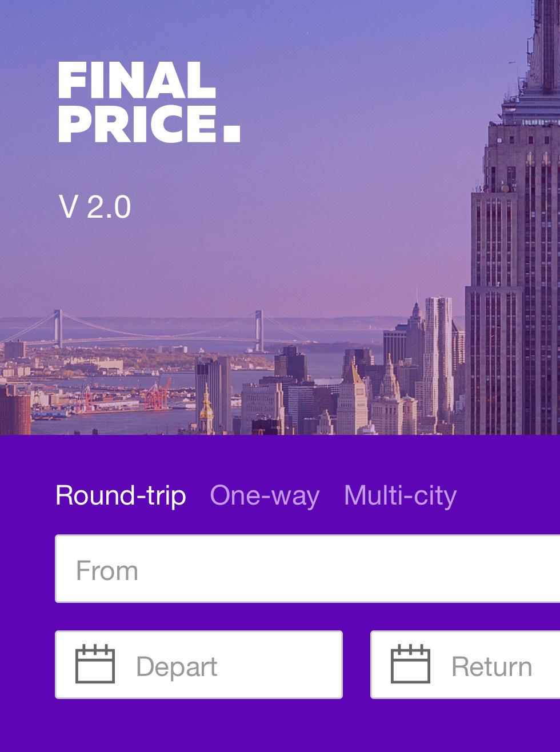Open the Return date picker text
This screenshot has height=752, width=560.
click(491, 666)
